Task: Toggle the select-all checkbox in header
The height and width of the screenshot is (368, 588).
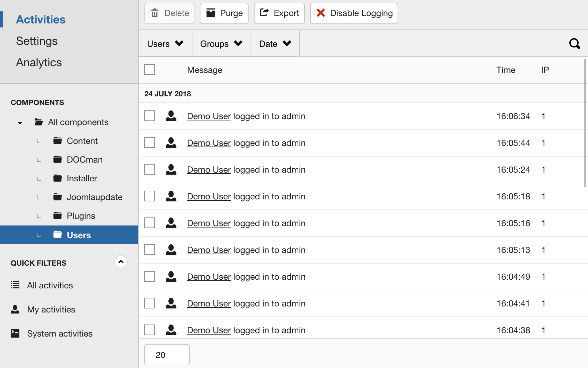Action: [150, 70]
